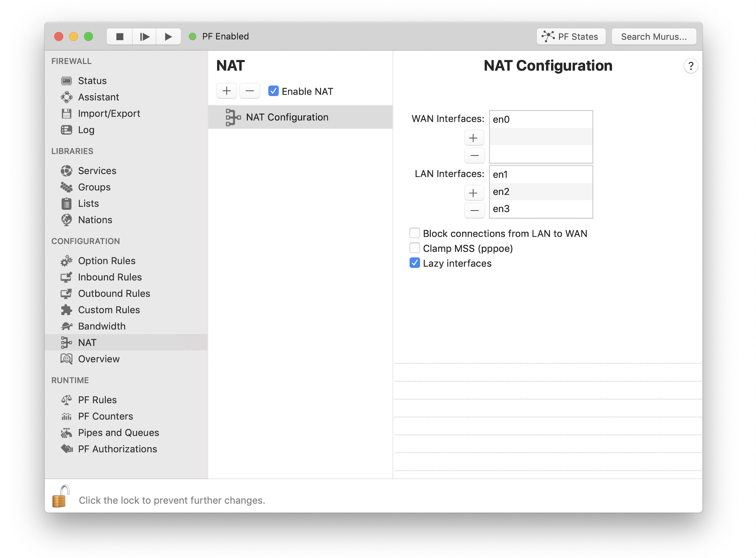Image resolution: width=756 pixels, height=558 pixels.
Task: Open the Status section
Action: (x=126, y=81)
